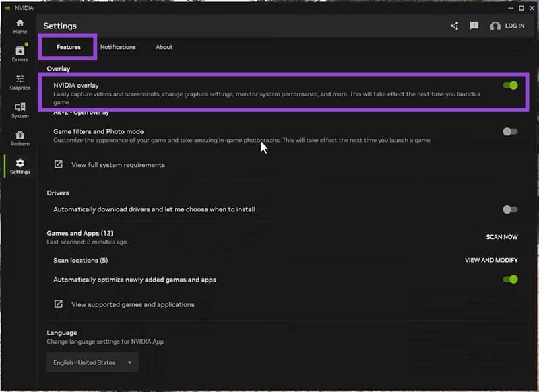Image resolution: width=539 pixels, height=392 pixels.
Task: Click SCAN NOW to rescan games
Action: (501, 237)
